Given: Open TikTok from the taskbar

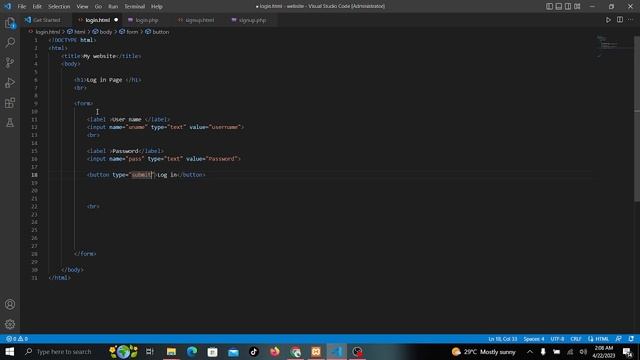Looking at the screenshot, I should [x=254, y=351].
